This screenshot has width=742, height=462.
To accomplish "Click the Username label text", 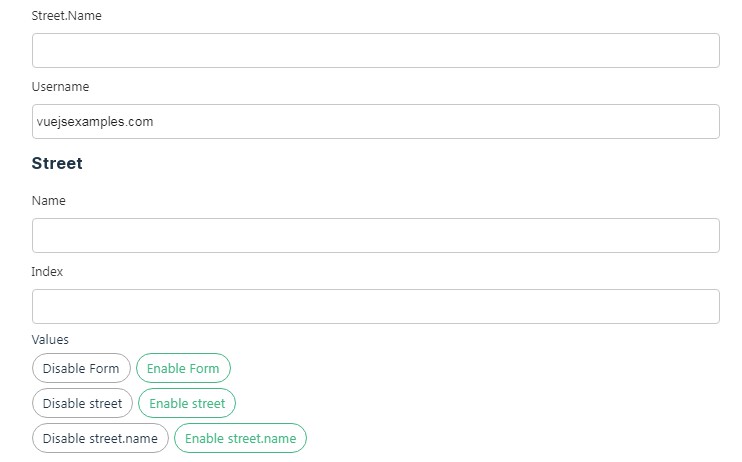I will [x=60, y=87].
